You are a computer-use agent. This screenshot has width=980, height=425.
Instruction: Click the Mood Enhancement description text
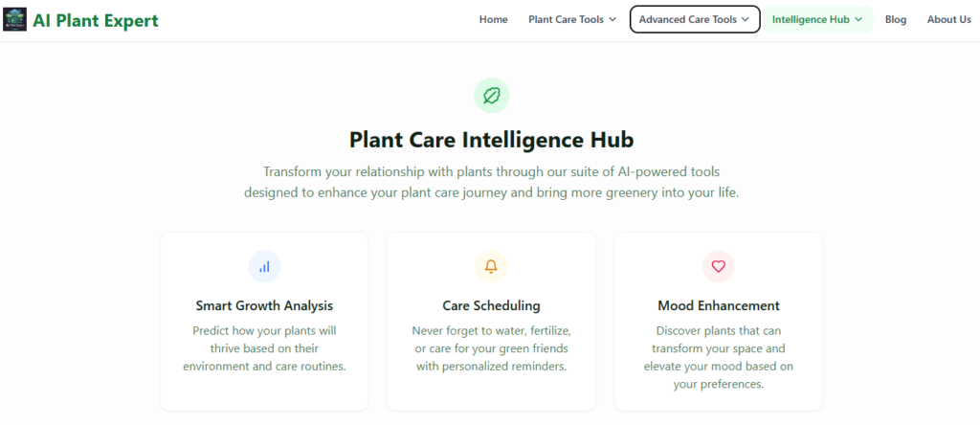[719, 357]
